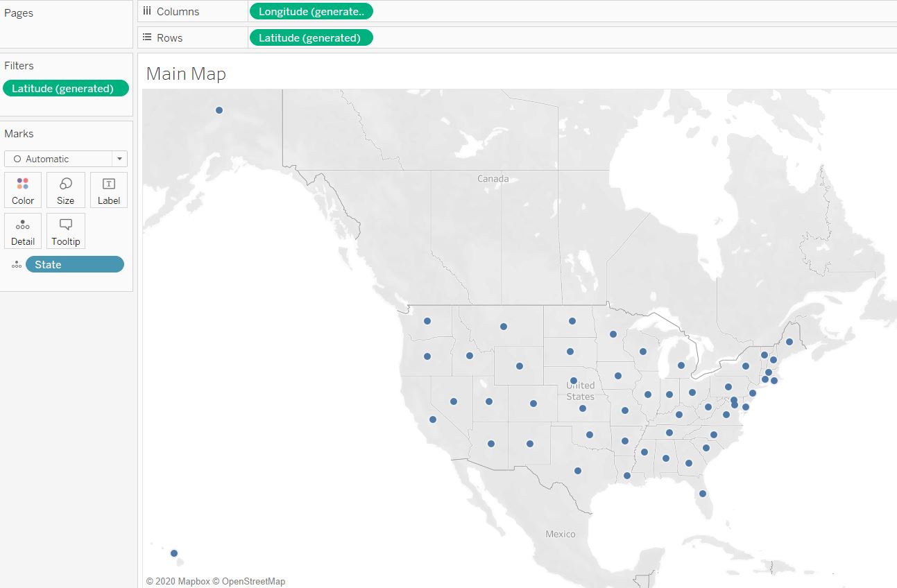Screen dimensions: 897x588
Task: Click the Columns shelf icon
Action: pos(147,11)
